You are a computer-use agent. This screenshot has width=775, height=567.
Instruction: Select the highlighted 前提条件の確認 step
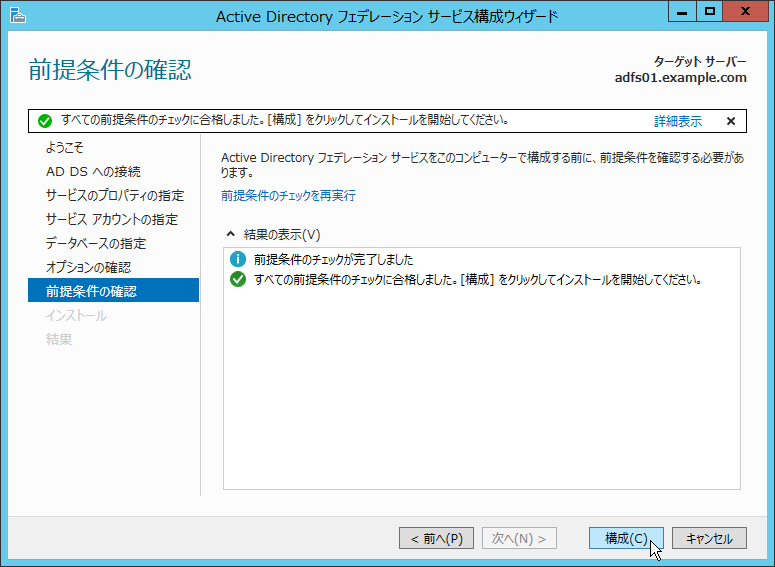pyautogui.click(x=114, y=290)
